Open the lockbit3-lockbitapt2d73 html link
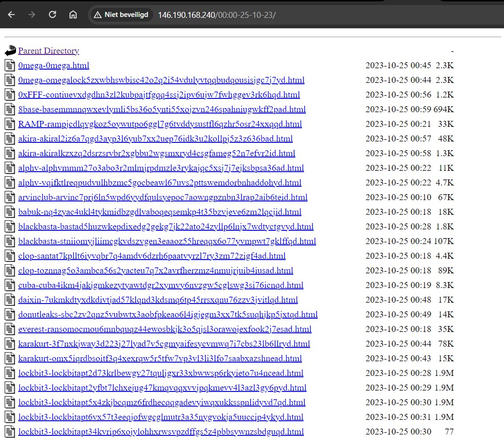504x440 pixels. point(161,373)
